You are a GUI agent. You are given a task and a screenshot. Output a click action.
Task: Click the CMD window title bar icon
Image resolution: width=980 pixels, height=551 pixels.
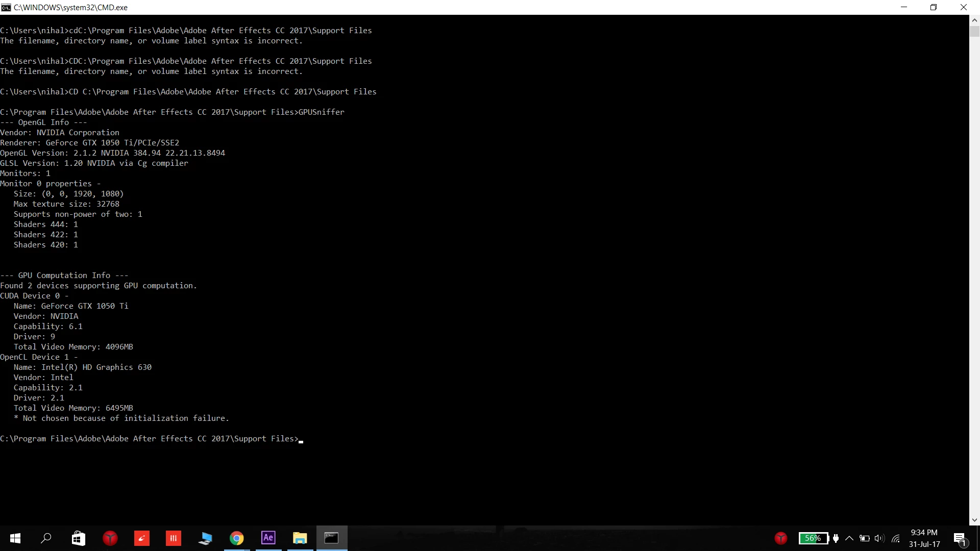pyautogui.click(x=6, y=7)
